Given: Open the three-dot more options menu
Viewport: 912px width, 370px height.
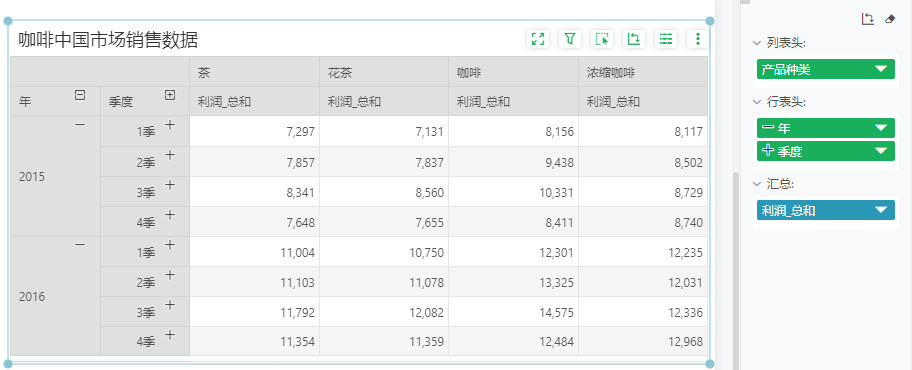Looking at the screenshot, I should tap(697, 39).
